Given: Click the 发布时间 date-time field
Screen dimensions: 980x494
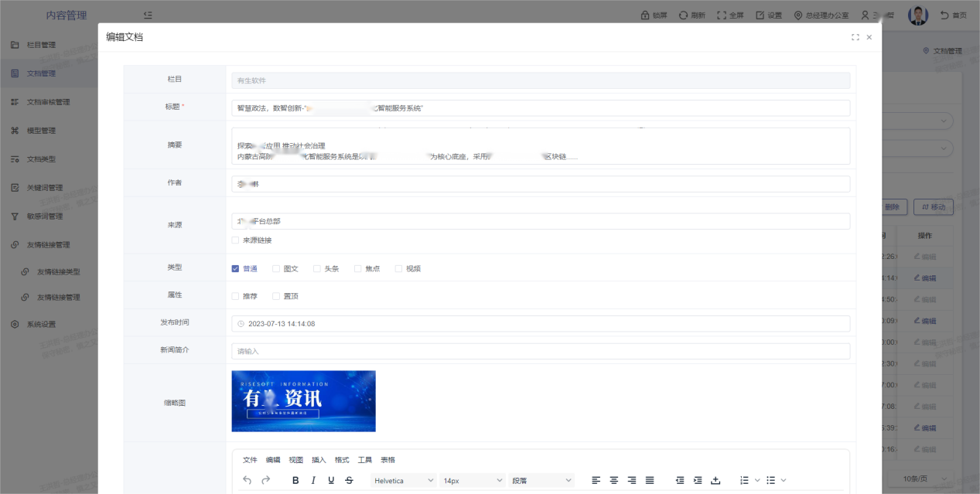Looking at the screenshot, I should pos(541,324).
